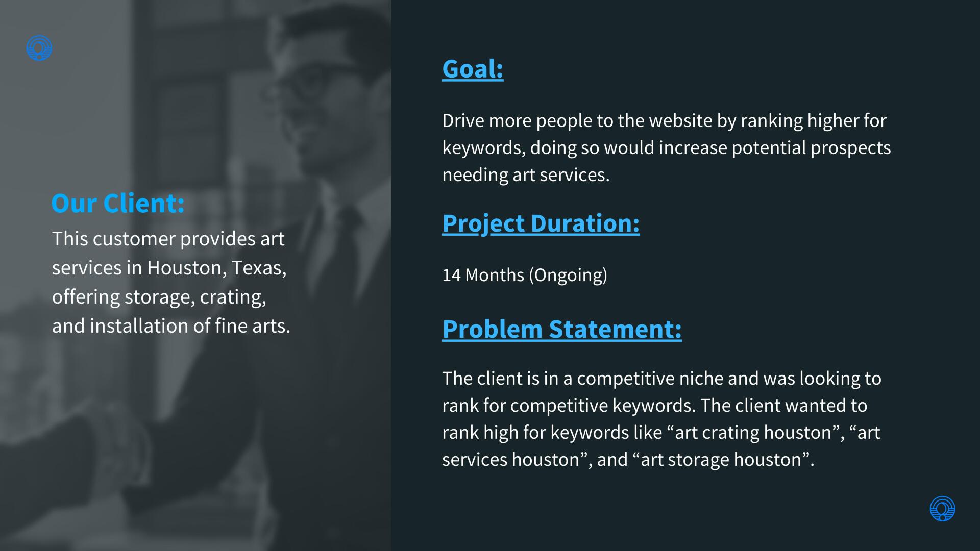Click the line 'and installation of fine arts.'

click(171, 326)
